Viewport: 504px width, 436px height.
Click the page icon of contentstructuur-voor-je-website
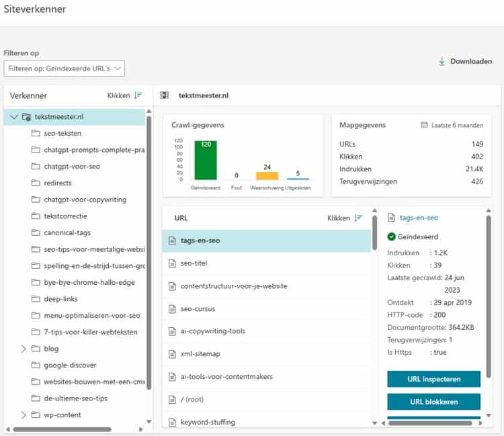[172, 286]
